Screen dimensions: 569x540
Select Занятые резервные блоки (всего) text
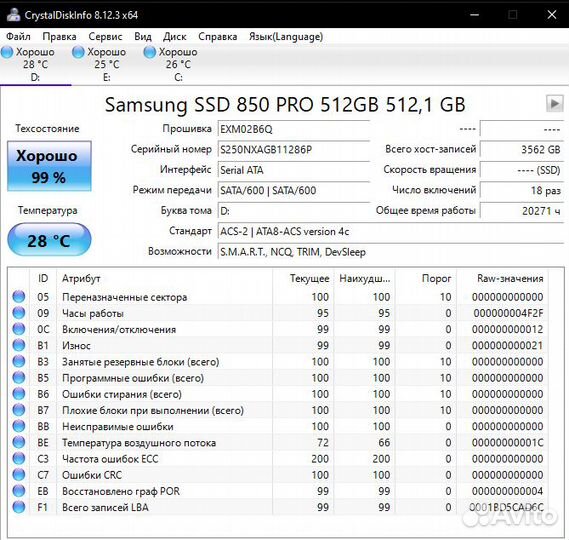point(140,362)
